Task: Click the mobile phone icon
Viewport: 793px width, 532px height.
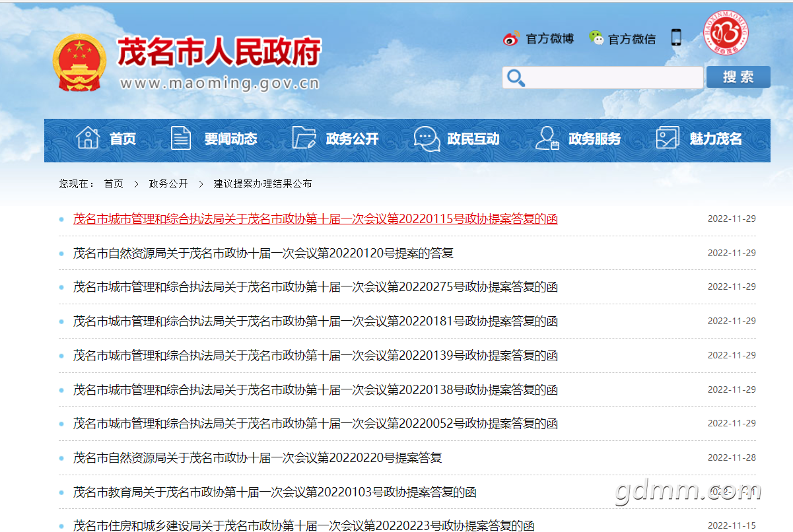Action: (x=676, y=38)
